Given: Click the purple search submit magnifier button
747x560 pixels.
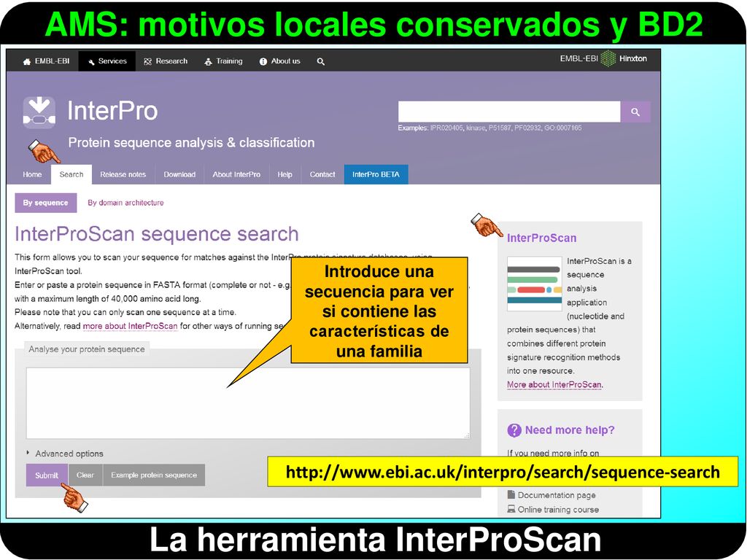Looking at the screenshot, I should (635, 112).
